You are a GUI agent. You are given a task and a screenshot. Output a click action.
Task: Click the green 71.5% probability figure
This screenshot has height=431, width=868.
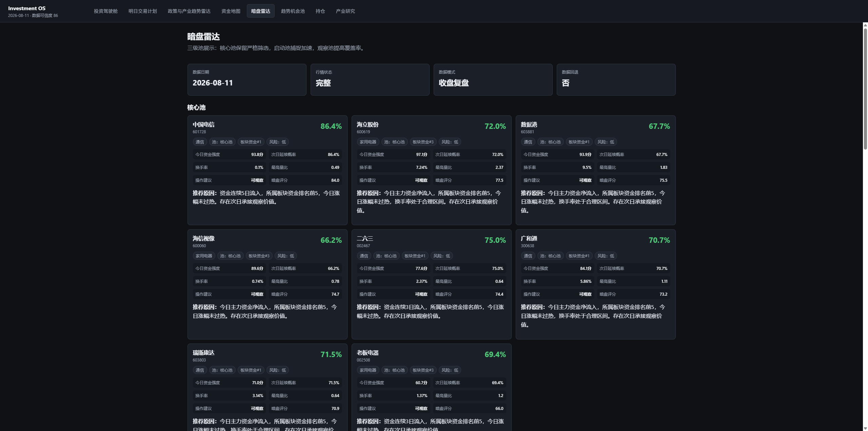click(331, 354)
